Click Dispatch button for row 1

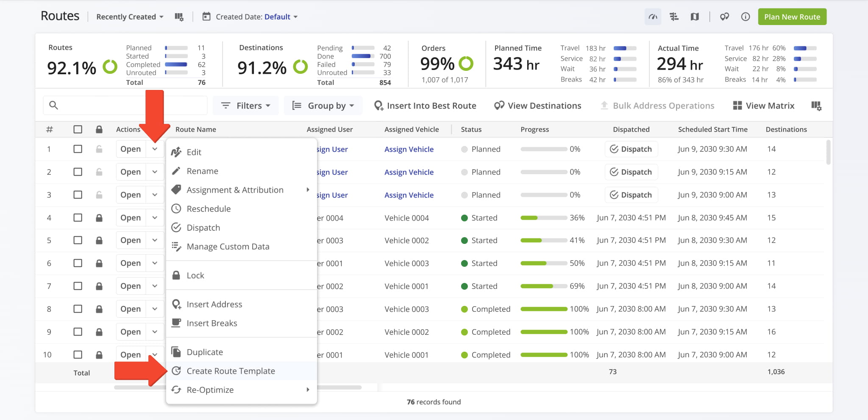tap(631, 149)
